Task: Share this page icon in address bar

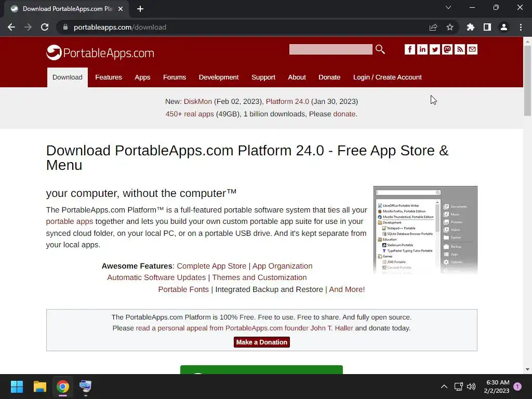Action: coord(433,27)
